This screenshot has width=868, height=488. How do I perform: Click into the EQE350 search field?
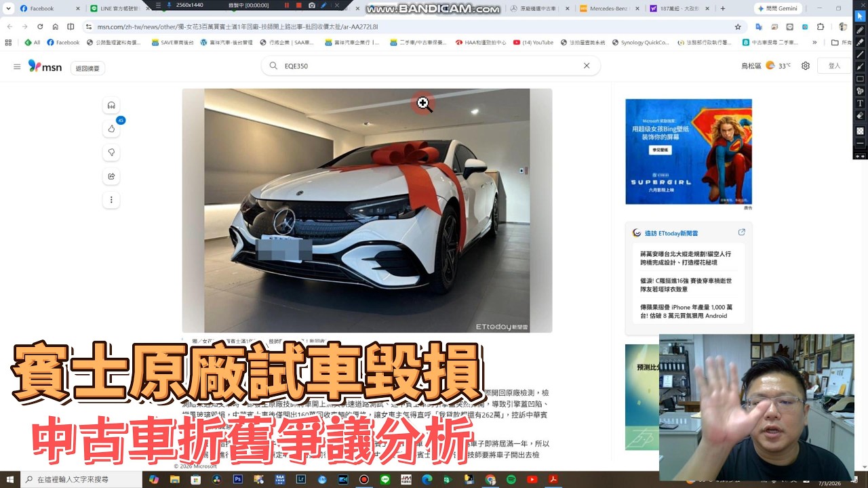point(431,66)
